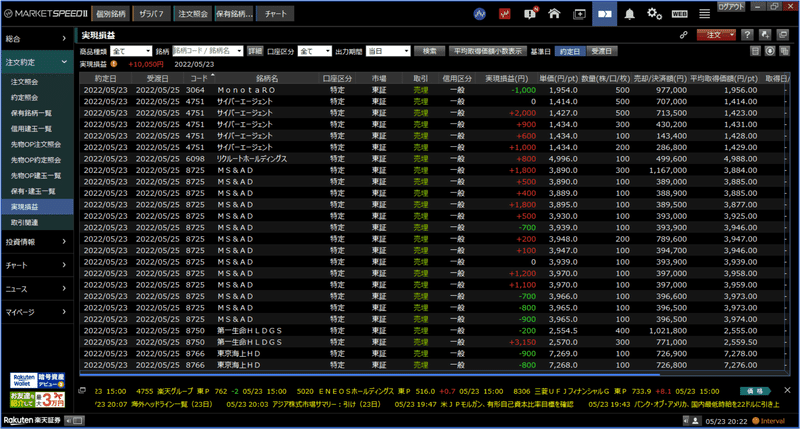800x429 pixels.
Task: Select 約定日 as base date
Action: [570, 51]
